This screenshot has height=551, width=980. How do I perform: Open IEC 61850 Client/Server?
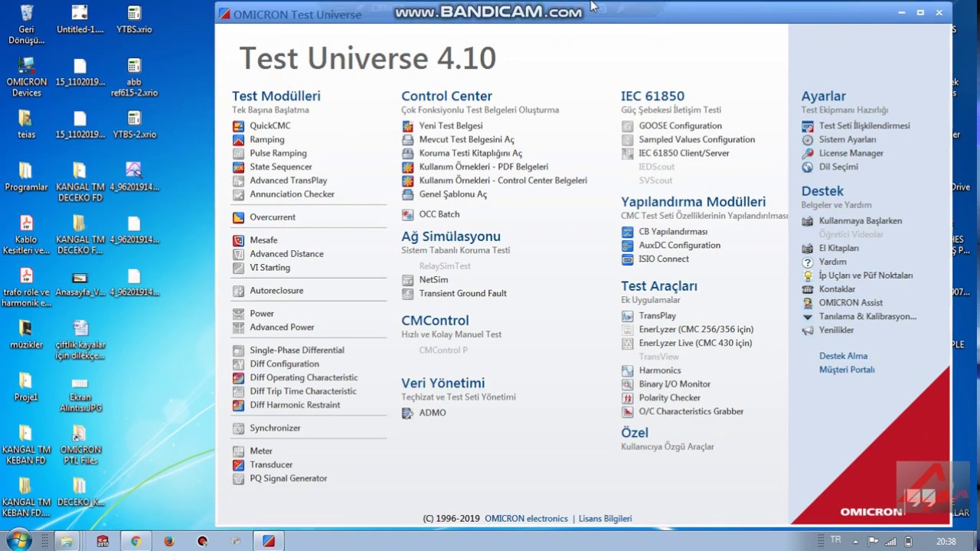click(684, 153)
